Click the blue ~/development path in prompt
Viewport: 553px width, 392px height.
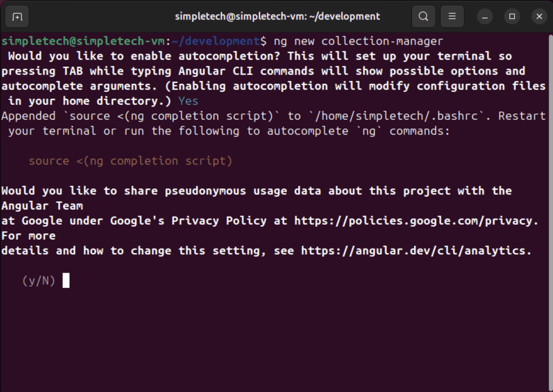215,41
